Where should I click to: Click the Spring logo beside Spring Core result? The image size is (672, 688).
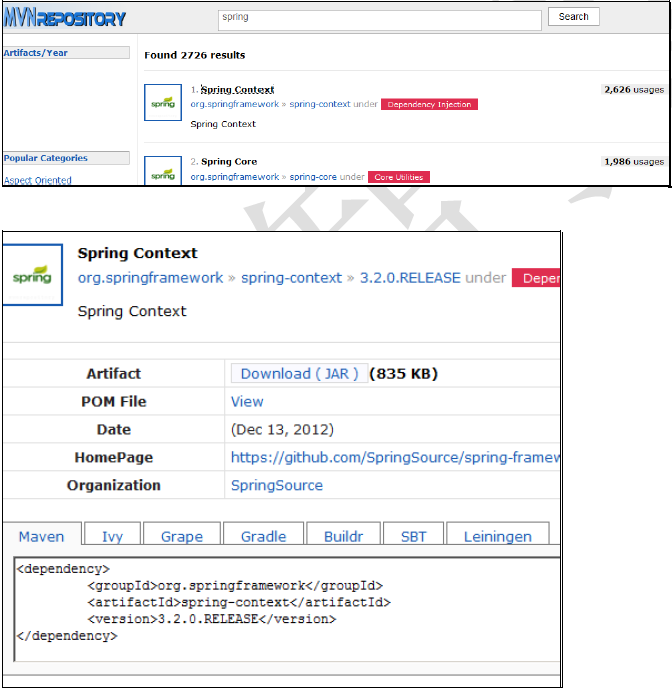click(163, 171)
